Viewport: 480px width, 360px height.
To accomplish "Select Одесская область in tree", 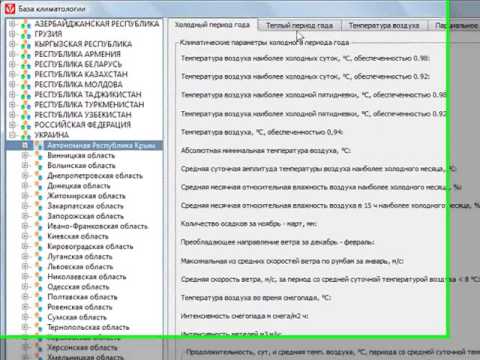I will (78, 287).
